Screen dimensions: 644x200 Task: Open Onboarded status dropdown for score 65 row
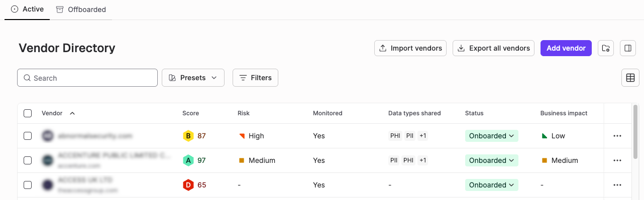pos(491,185)
